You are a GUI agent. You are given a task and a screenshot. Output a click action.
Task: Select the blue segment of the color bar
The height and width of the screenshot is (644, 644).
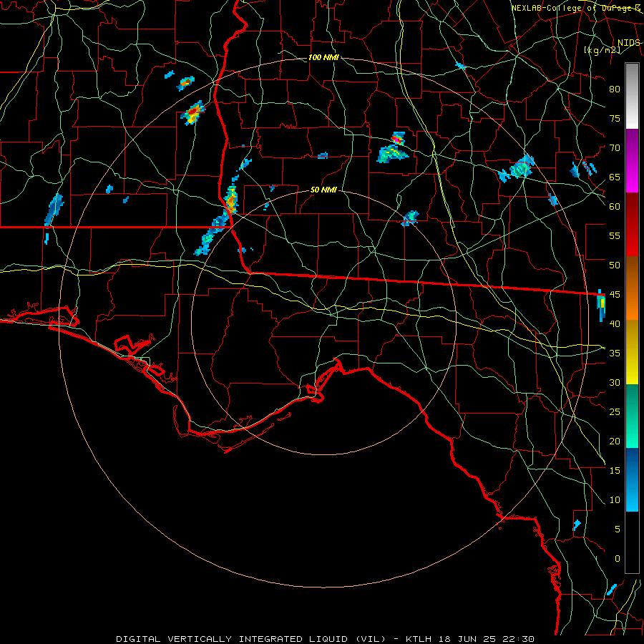(x=632, y=479)
